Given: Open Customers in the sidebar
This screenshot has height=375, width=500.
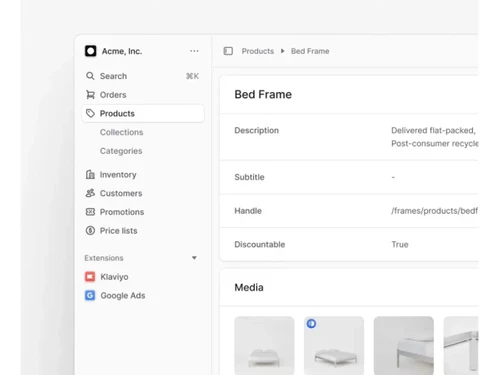Looking at the screenshot, I should pos(142,193).
